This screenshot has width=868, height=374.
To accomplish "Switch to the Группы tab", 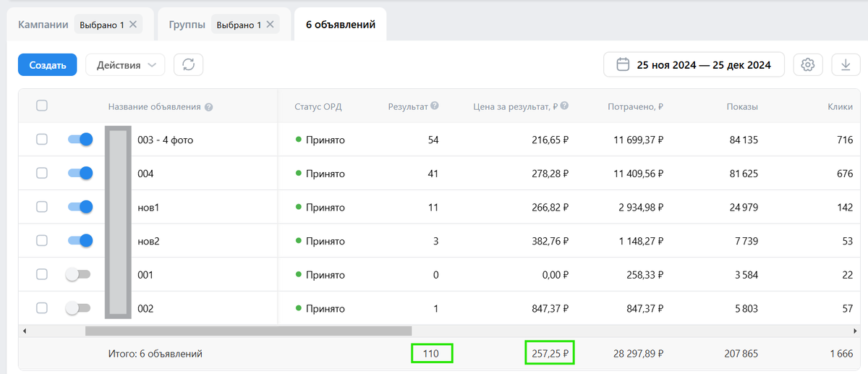I will pos(187,25).
